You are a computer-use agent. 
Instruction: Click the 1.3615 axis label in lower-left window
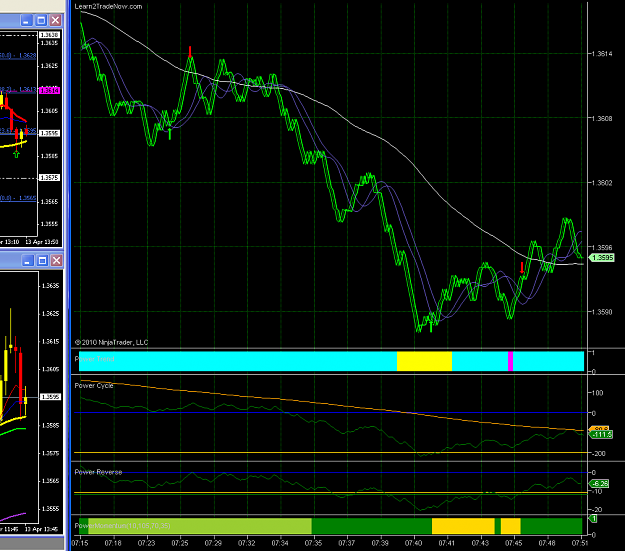pyautogui.click(x=50, y=342)
